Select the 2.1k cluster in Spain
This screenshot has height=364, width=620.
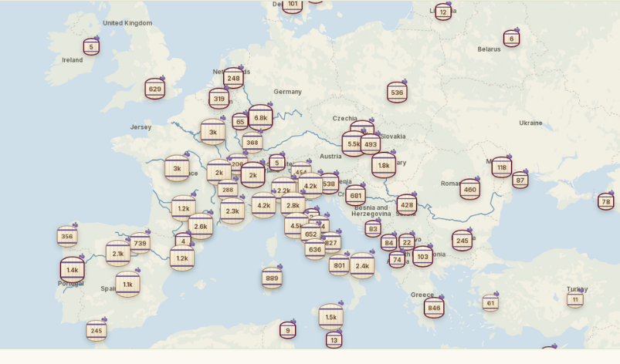[118, 254]
